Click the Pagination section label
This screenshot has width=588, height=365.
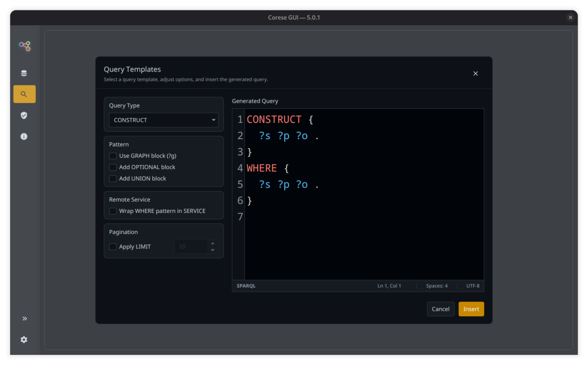point(123,232)
